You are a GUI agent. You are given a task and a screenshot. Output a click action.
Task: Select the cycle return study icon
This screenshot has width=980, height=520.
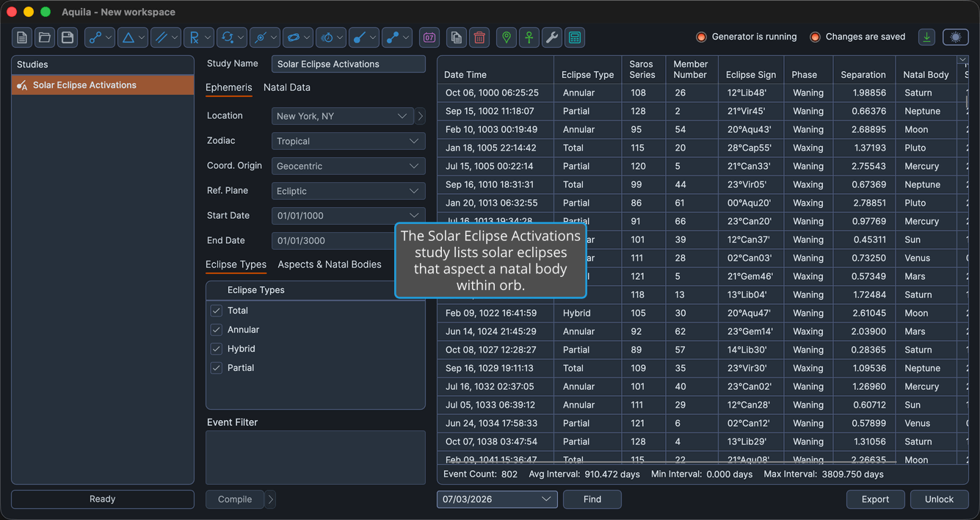coord(227,37)
